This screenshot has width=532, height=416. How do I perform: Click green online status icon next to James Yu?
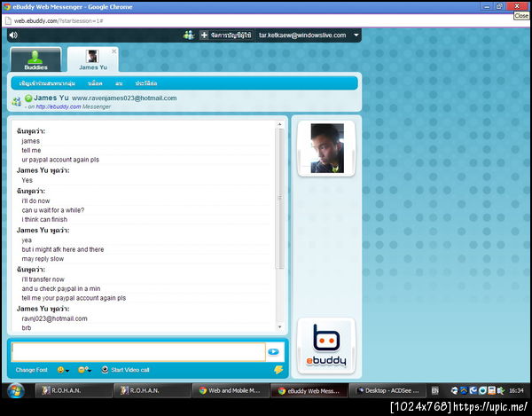[x=28, y=98]
